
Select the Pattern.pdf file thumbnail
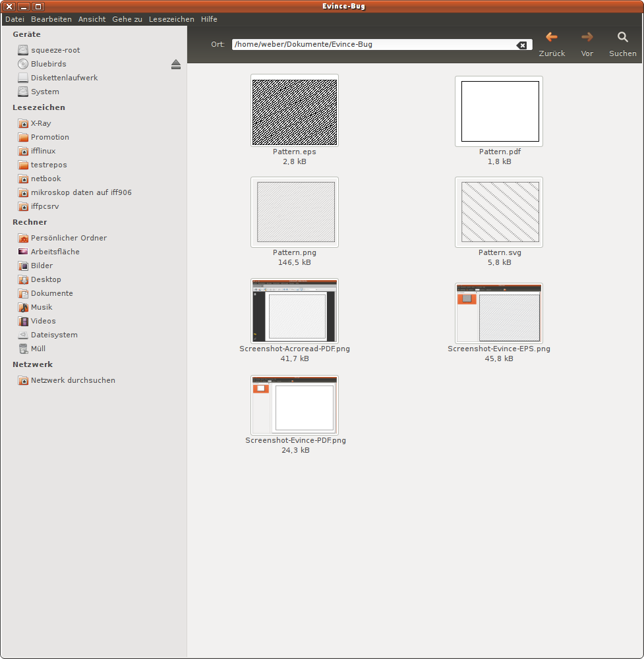click(x=499, y=111)
